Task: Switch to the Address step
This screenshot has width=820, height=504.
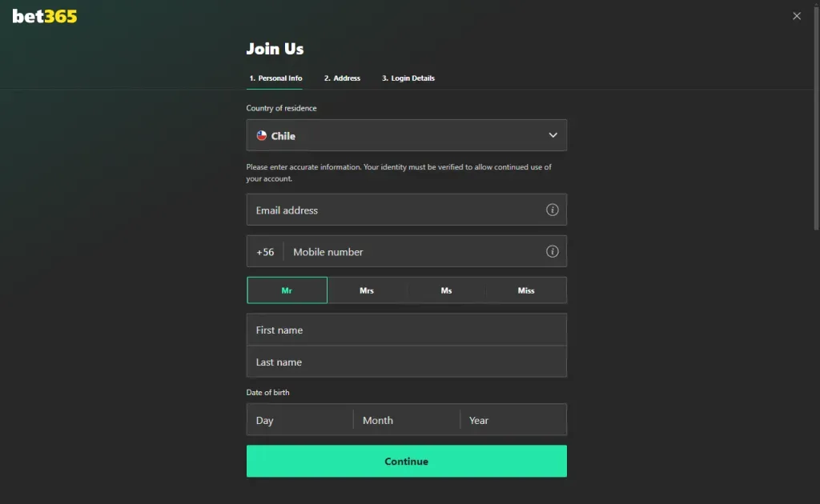Action: point(342,78)
